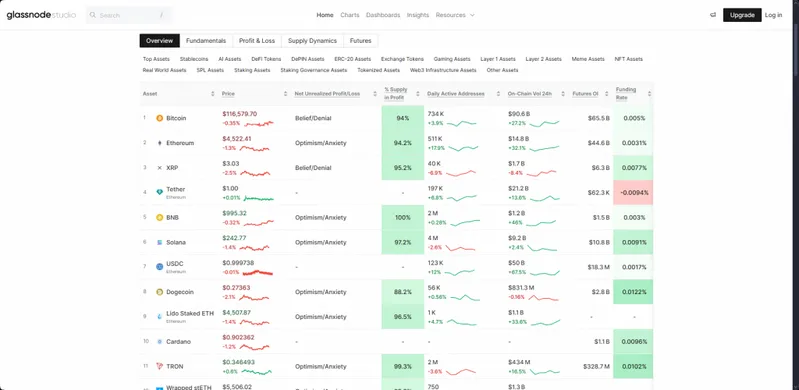Click the Search input field
The height and width of the screenshot is (390, 799).
tap(129, 15)
